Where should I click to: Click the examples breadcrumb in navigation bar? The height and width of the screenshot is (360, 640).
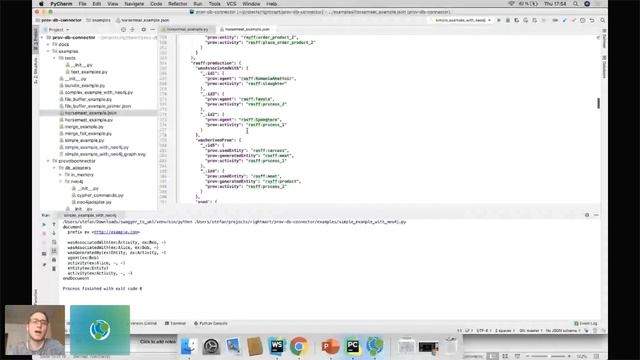[x=99, y=20]
